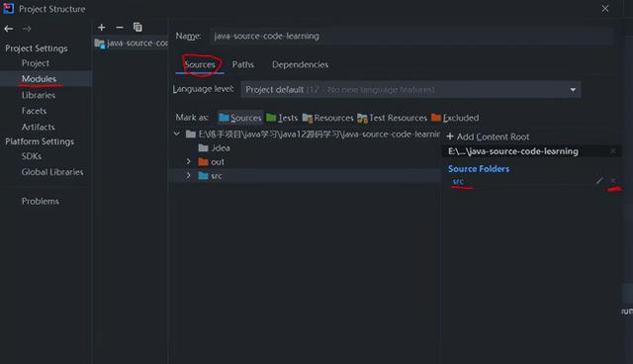Mark folder as Sources
Screen dimensions: 633x364
(239, 118)
